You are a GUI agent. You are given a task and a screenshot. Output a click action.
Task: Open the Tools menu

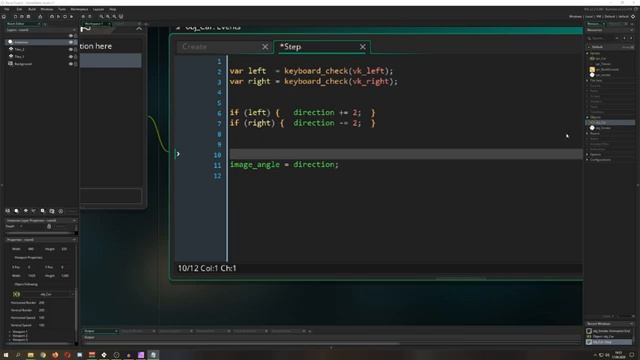click(x=62, y=9)
